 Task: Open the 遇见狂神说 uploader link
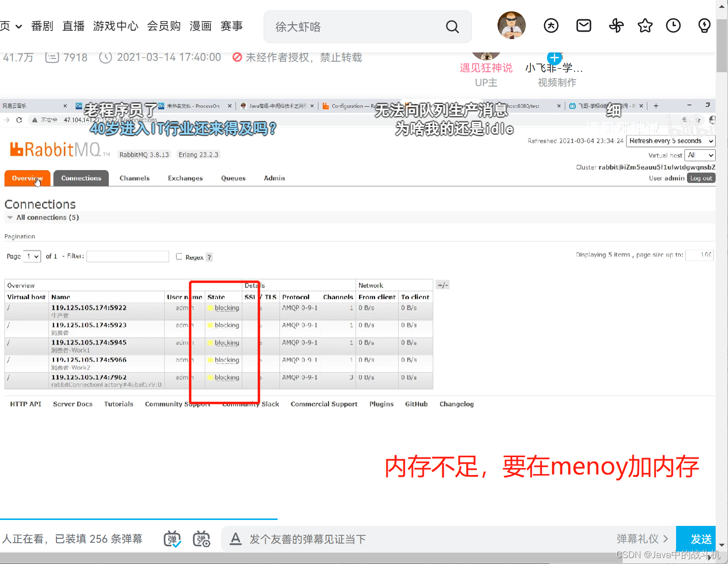pyautogui.click(x=486, y=68)
